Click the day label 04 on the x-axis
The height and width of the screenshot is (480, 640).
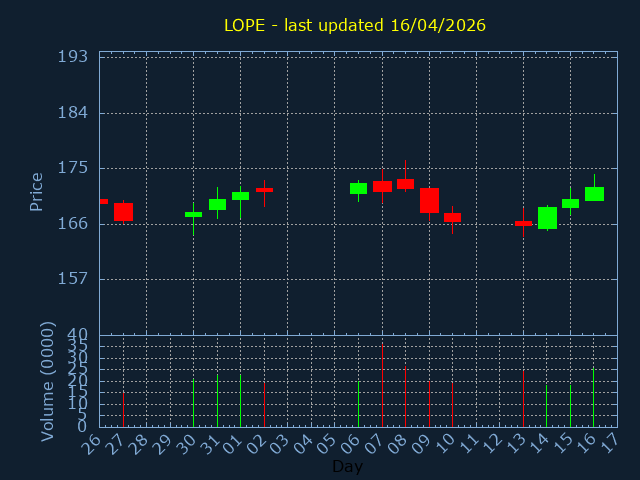303,443
